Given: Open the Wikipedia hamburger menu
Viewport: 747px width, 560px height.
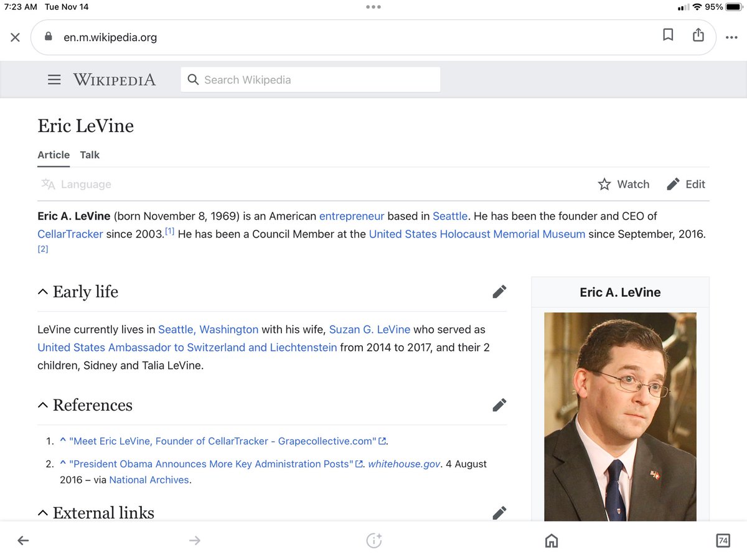Looking at the screenshot, I should 54,80.
